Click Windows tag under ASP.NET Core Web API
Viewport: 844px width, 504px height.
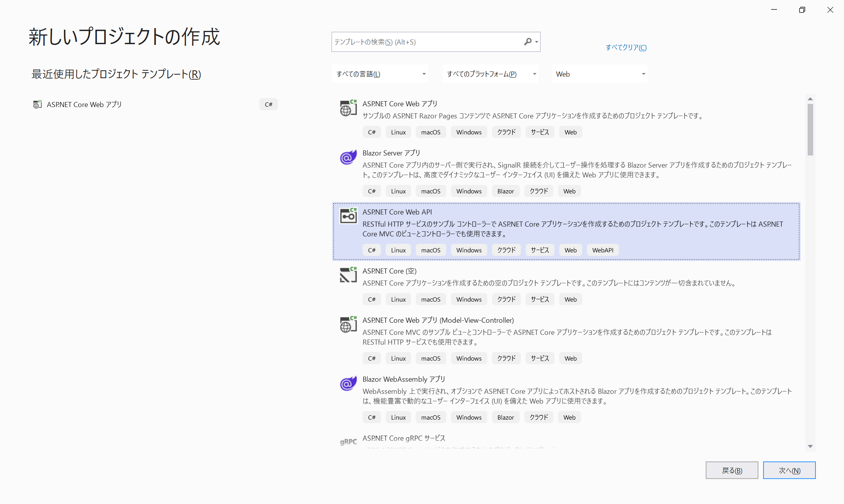(x=469, y=250)
